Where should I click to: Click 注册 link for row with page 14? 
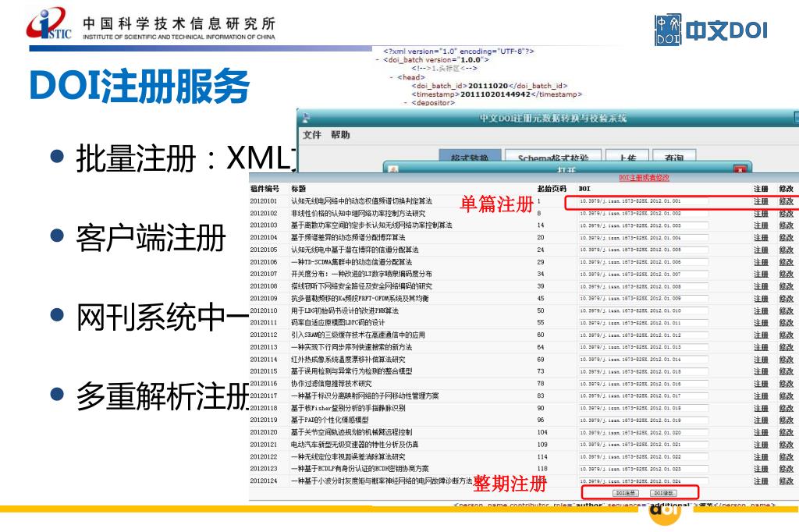click(761, 225)
